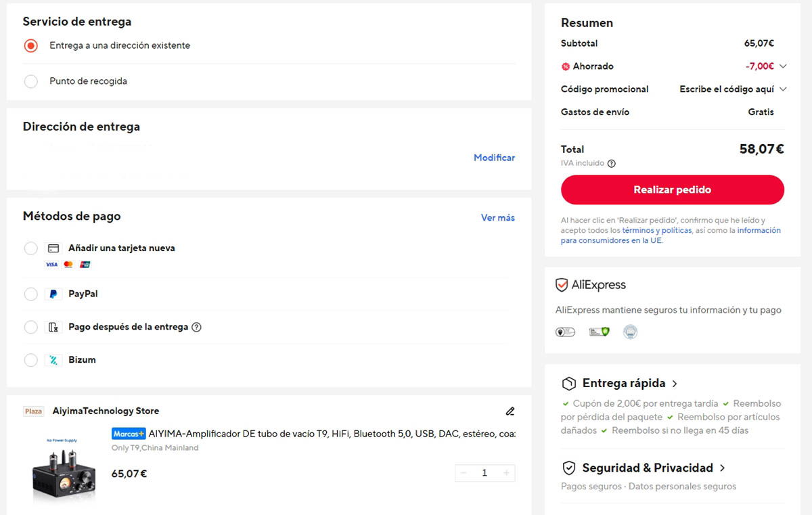Image resolution: width=812 pixels, height=515 pixels.
Task: Click the Visa card icon
Action: point(50,265)
